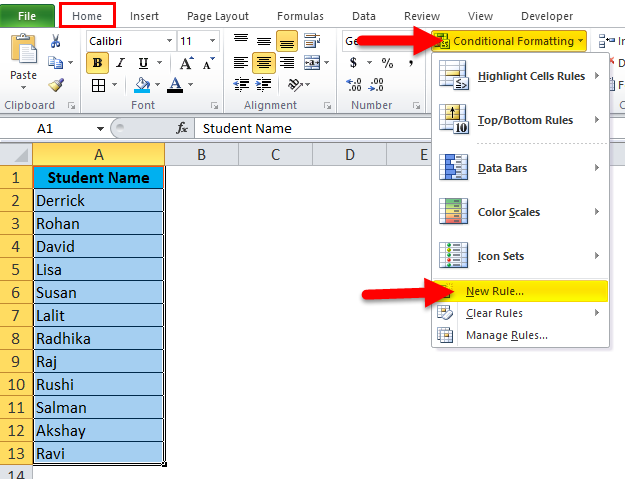Open Number dialog launcher
This screenshot has height=479, width=625.
417,106
